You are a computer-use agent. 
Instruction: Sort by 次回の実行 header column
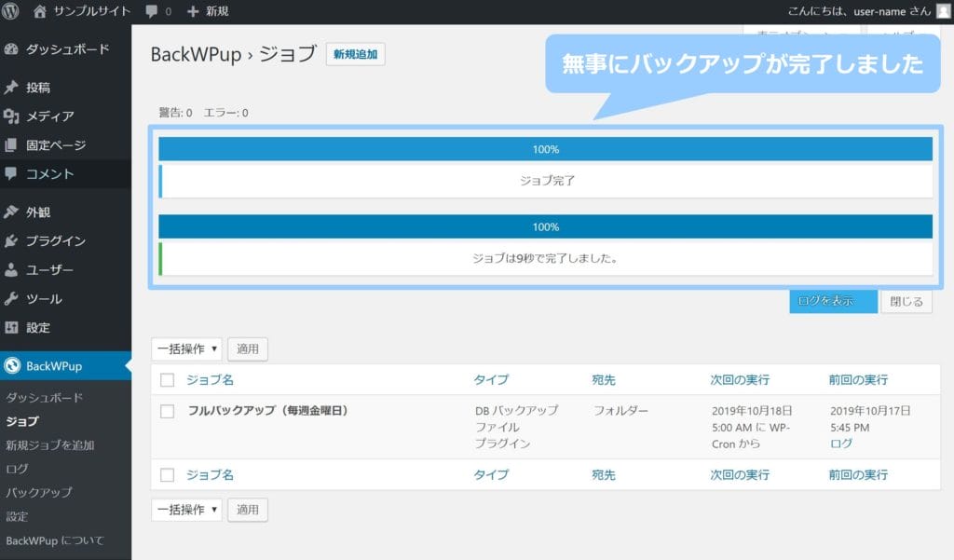[x=740, y=380]
